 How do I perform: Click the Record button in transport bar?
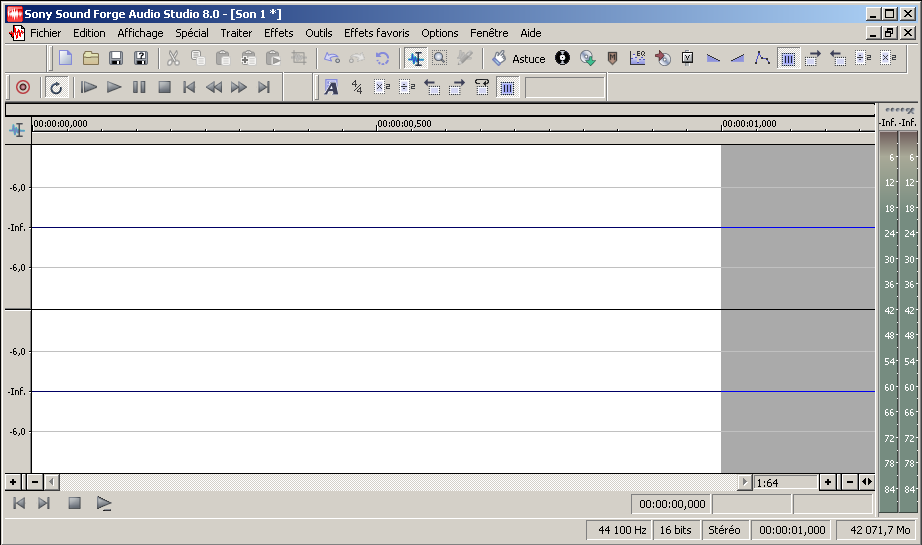pyautogui.click(x=23, y=88)
